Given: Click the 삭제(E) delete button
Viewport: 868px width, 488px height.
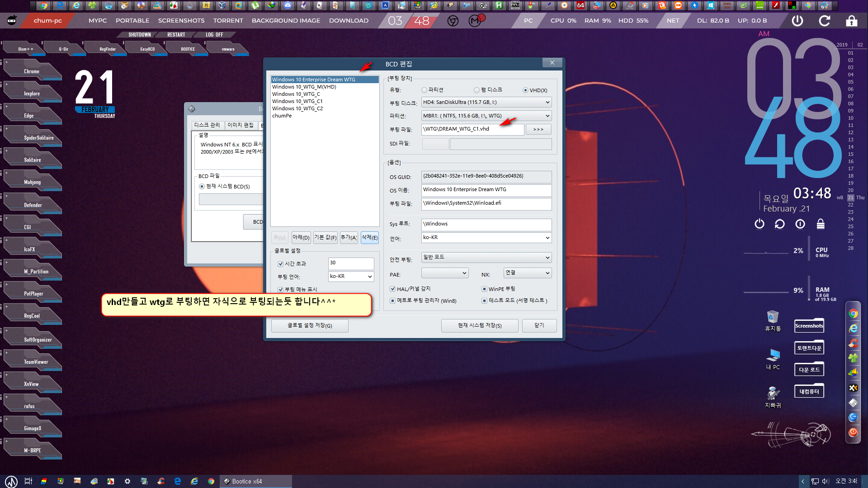Looking at the screenshot, I should pyautogui.click(x=369, y=237).
